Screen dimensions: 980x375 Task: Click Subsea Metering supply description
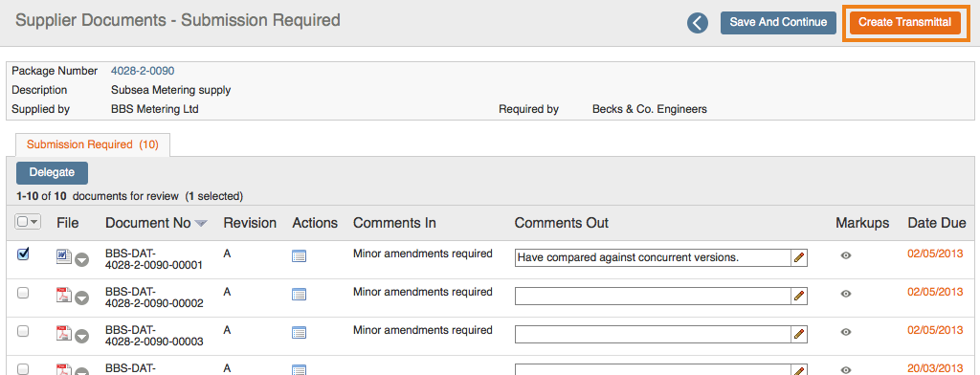[170, 90]
